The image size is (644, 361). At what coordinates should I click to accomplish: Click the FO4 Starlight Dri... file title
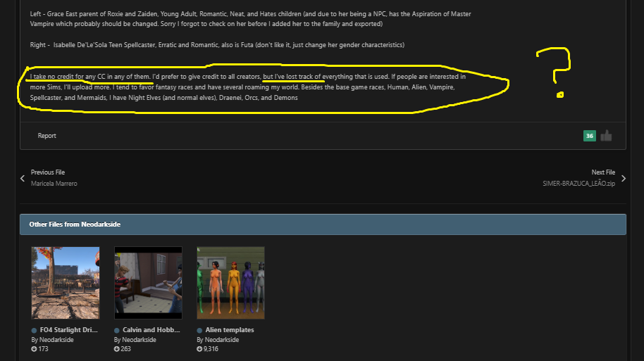tap(68, 330)
